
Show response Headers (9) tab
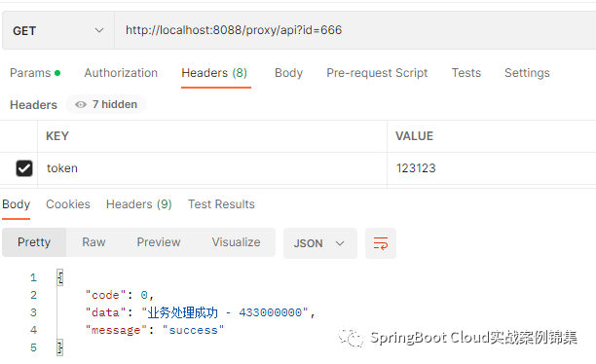[139, 204]
